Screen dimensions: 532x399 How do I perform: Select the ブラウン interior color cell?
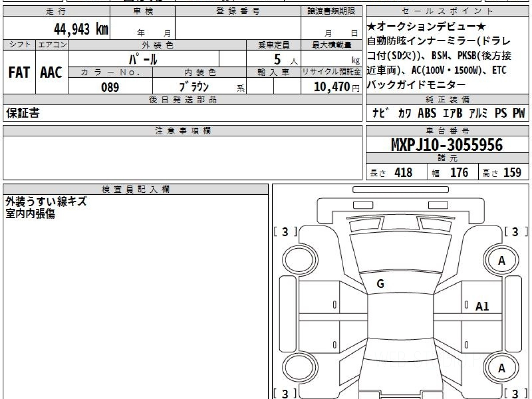pos(199,87)
